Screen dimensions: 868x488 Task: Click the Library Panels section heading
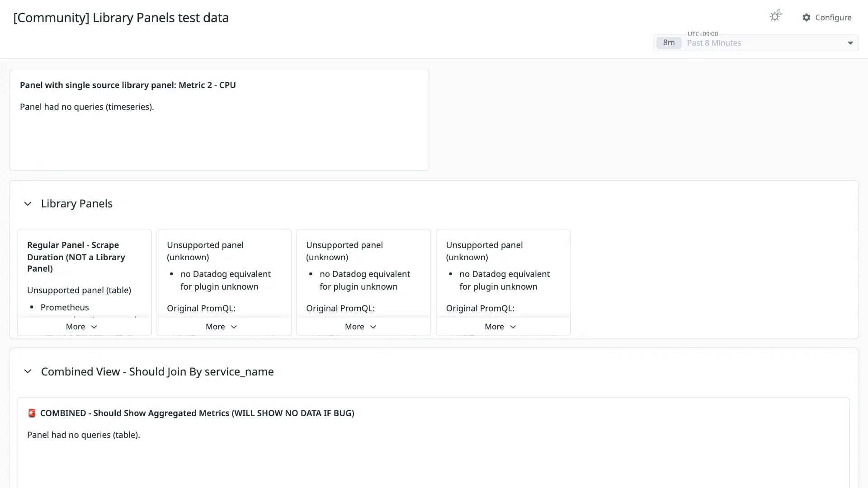click(x=77, y=204)
